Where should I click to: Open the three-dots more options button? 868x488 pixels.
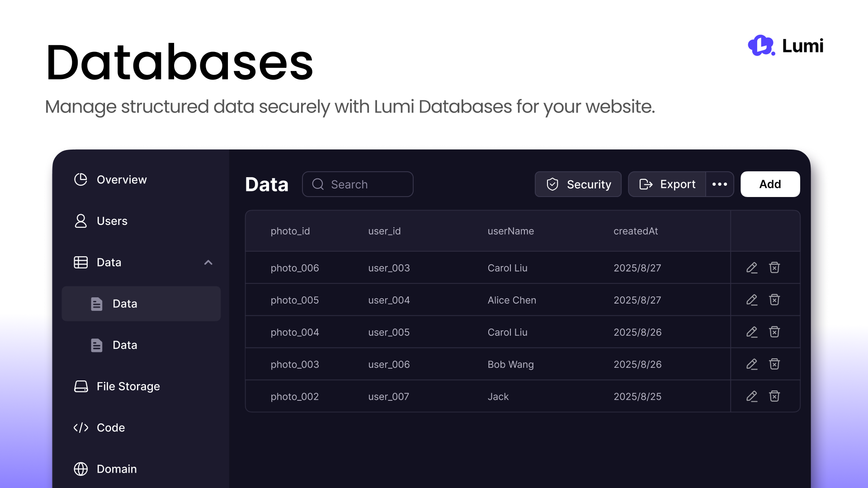click(x=720, y=184)
